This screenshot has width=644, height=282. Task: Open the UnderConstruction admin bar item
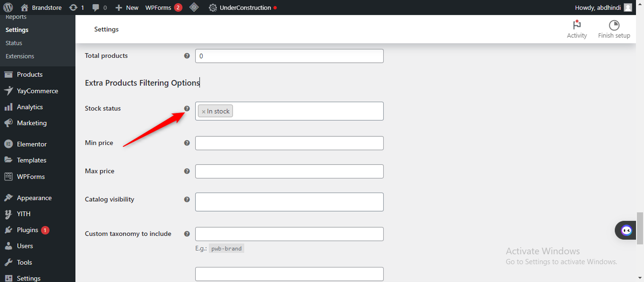pyautogui.click(x=243, y=8)
